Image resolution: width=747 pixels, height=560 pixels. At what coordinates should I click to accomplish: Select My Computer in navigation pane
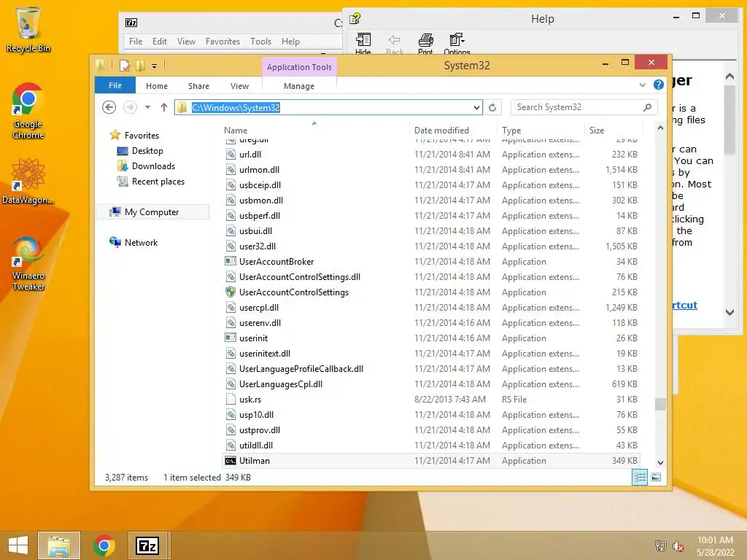tap(152, 212)
